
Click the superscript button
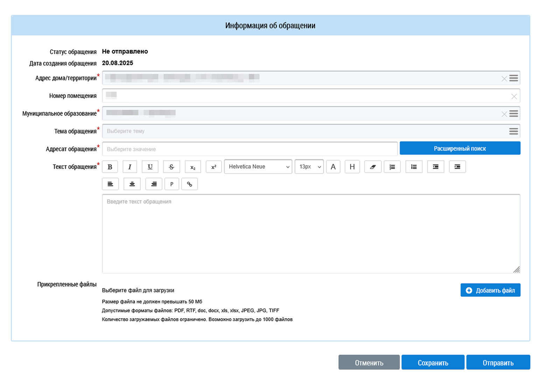point(214,167)
